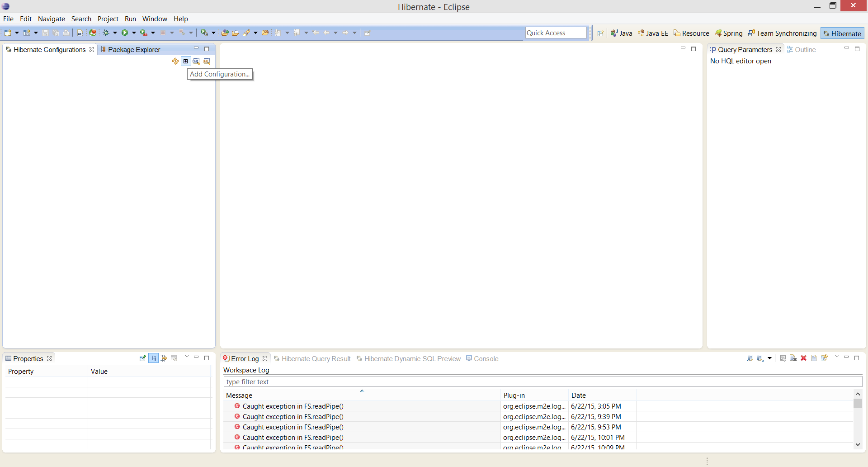Click the Print icon in main toolbar

(66, 33)
